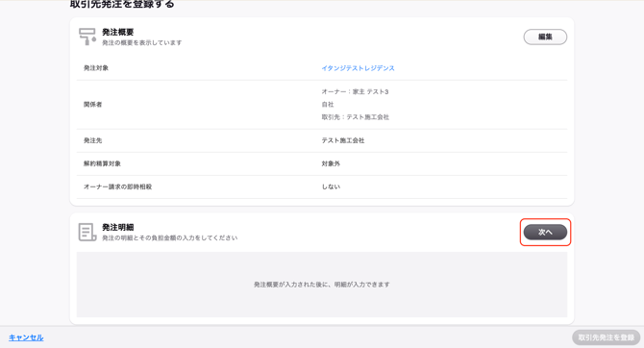Image resolution: width=644 pixels, height=348 pixels.
Task: Click the 解約精算対象 row label
Action: pos(102,163)
